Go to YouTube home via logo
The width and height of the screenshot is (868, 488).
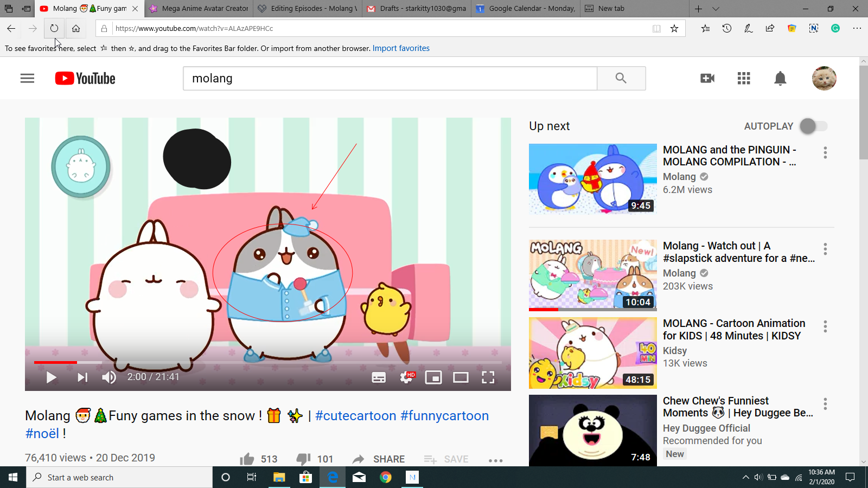[x=85, y=79]
